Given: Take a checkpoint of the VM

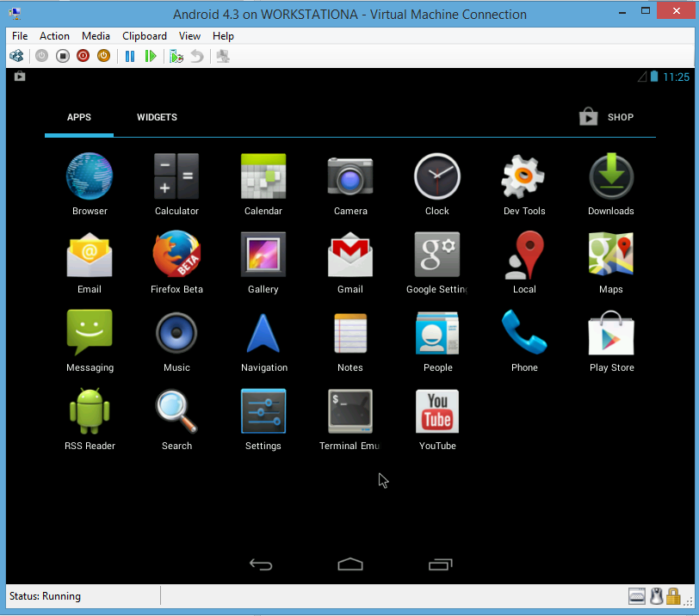Looking at the screenshot, I should point(176,56).
